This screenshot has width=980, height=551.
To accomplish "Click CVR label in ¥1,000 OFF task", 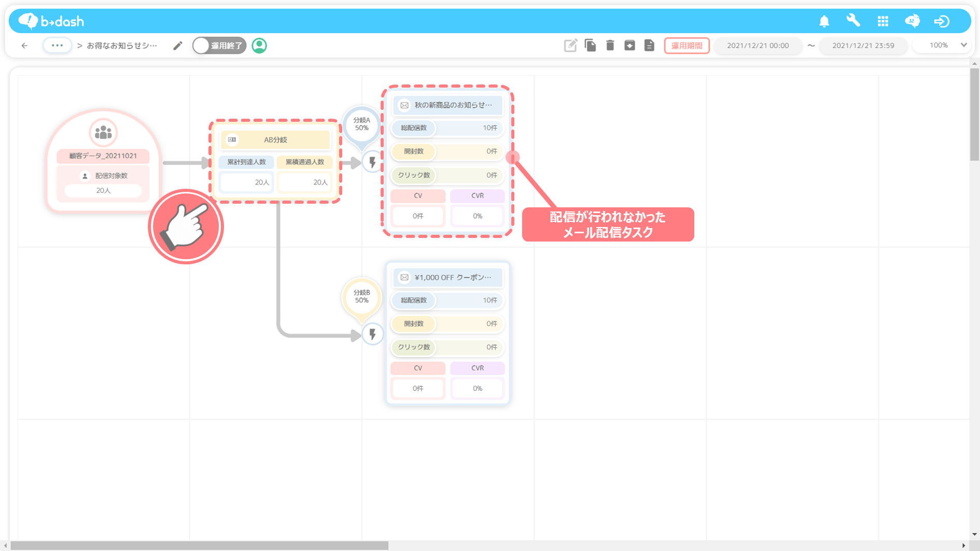I will click(478, 368).
